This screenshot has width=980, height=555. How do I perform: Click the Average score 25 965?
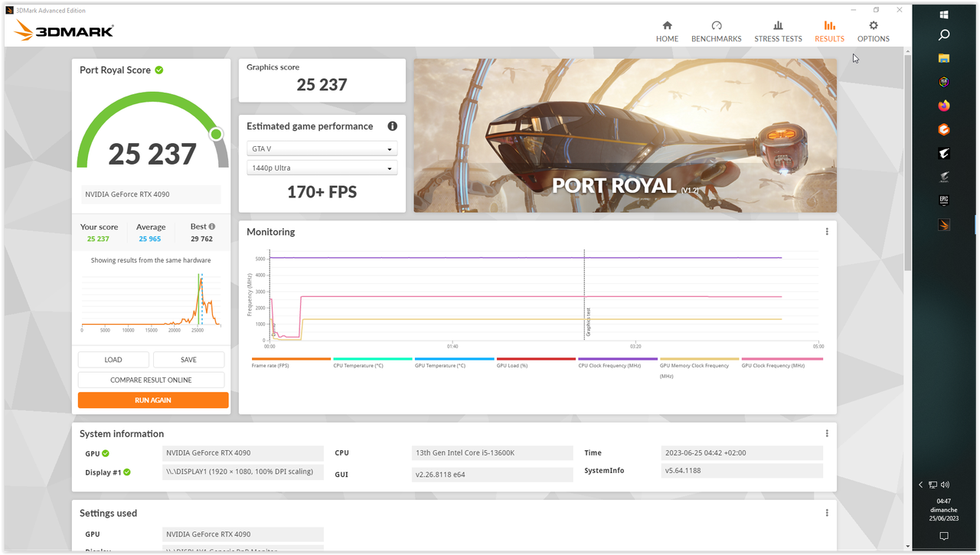151,239
